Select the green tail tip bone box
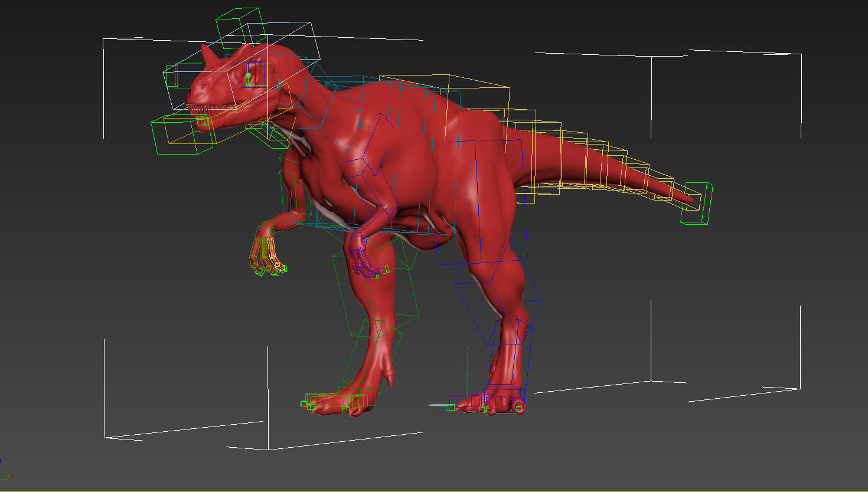The height and width of the screenshot is (492, 868). click(697, 204)
